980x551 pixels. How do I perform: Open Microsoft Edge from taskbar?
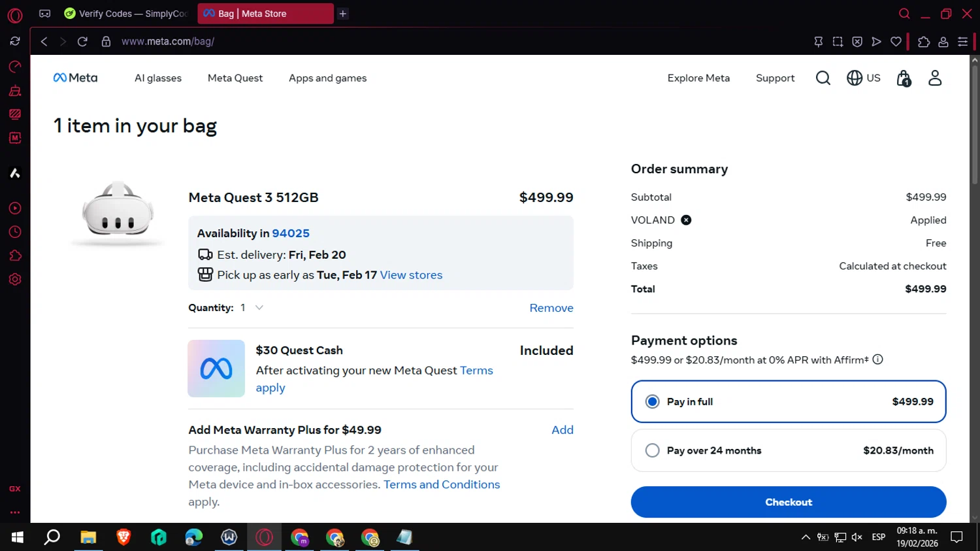(x=194, y=537)
